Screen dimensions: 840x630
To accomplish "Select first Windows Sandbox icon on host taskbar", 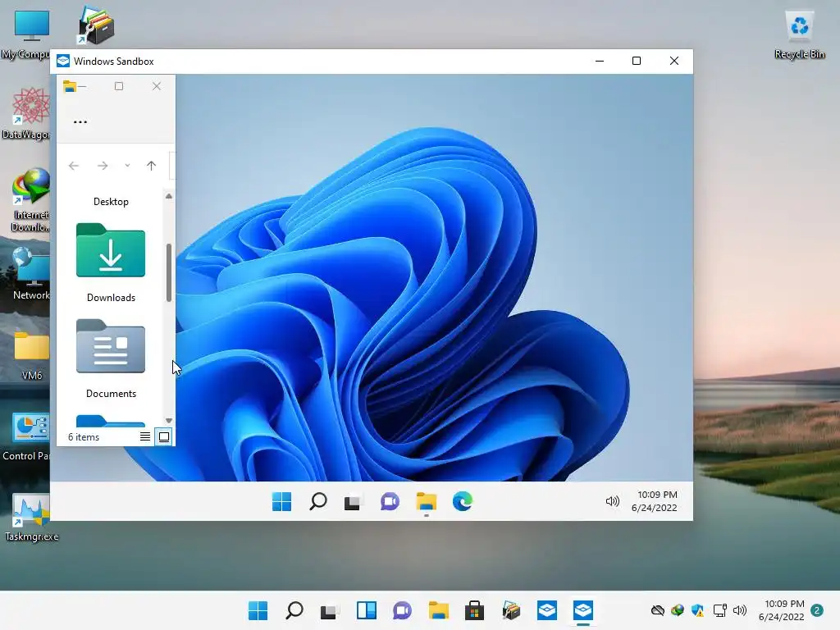I will coord(547,610).
